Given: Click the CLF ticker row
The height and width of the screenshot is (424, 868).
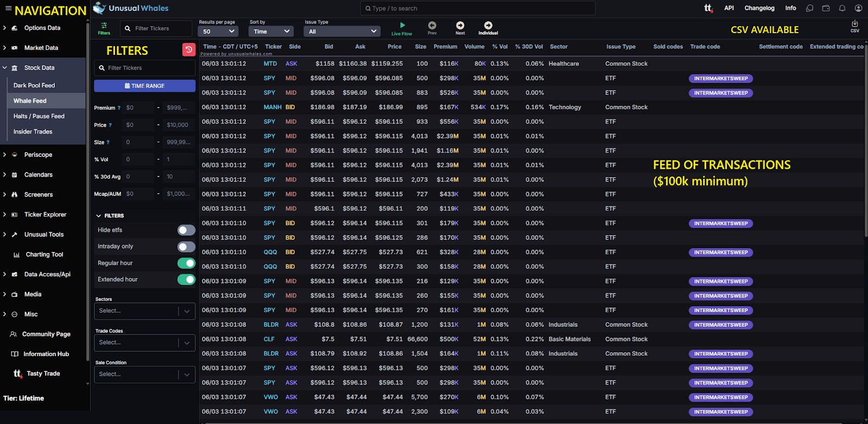Looking at the screenshot, I should (532, 339).
